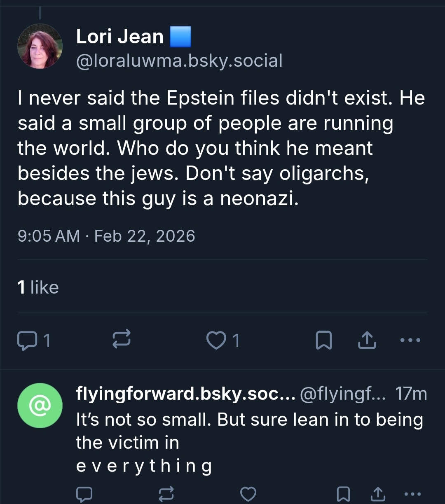
Task: Repost flyingforward's reply
Action: pyautogui.click(x=166, y=494)
